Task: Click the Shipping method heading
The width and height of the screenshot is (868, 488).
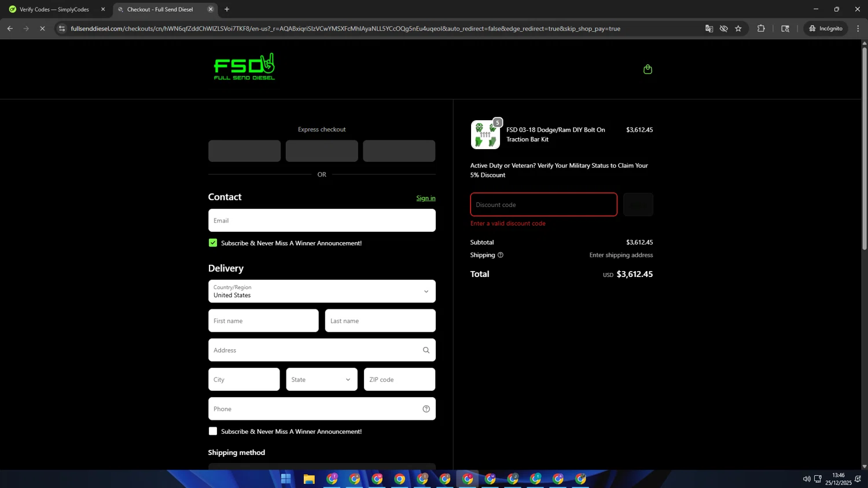Action: (237, 453)
